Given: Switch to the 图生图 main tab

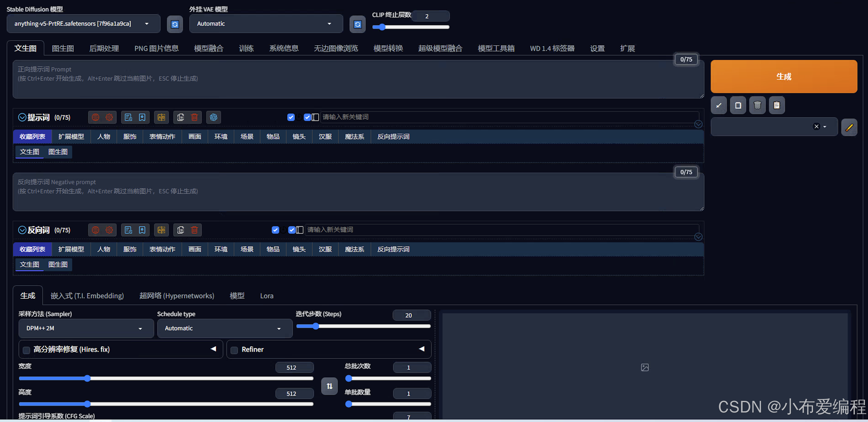Looking at the screenshot, I should coord(63,49).
